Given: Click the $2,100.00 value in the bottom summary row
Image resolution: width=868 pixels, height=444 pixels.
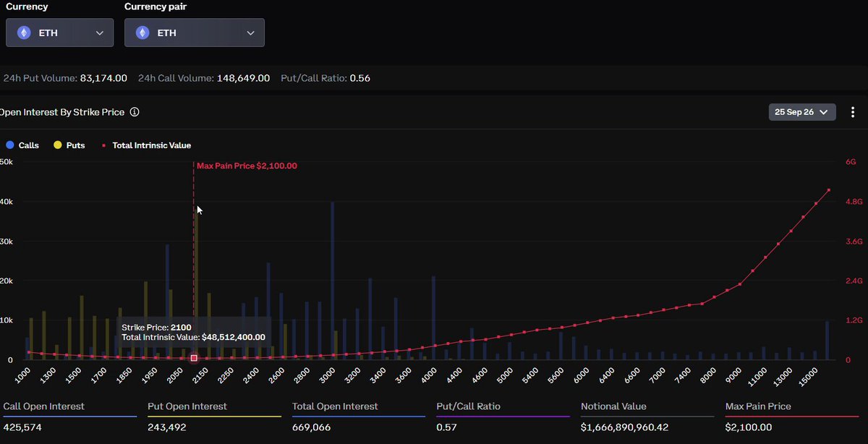Looking at the screenshot, I should (x=749, y=427).
